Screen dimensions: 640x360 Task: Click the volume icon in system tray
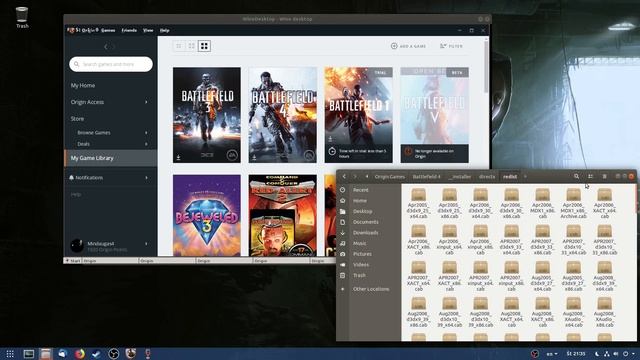tap(616, 354)
